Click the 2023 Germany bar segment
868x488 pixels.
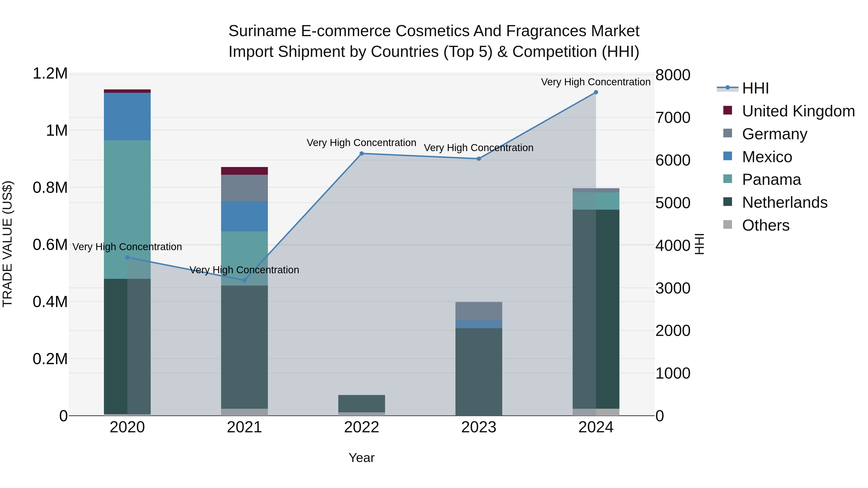point(479,311)
